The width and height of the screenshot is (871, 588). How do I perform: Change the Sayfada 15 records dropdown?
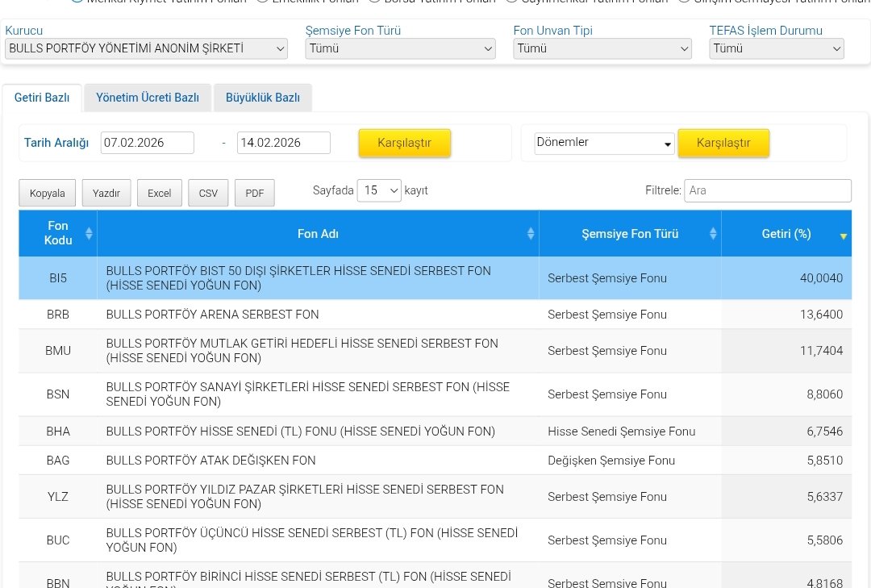pos(379,190)
